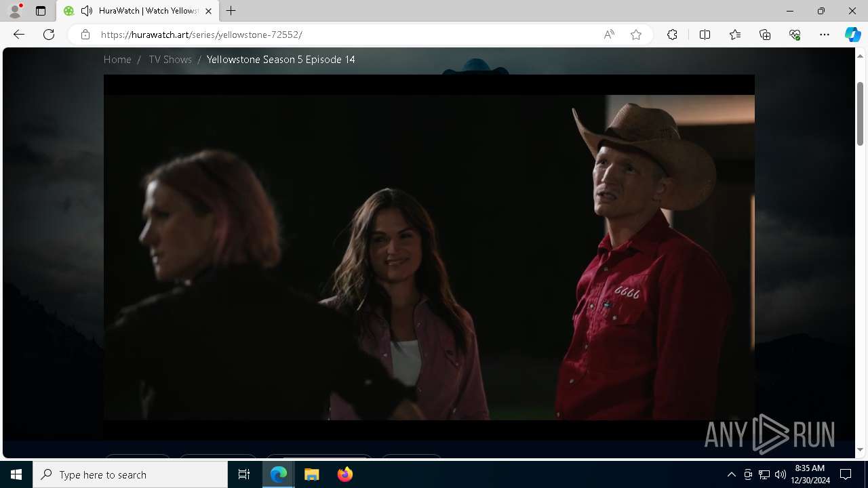Image resolution: width=868 pixels, height=488 pixels.
Task: Click the scrollbar down arrow
Action: click(861, 449)
